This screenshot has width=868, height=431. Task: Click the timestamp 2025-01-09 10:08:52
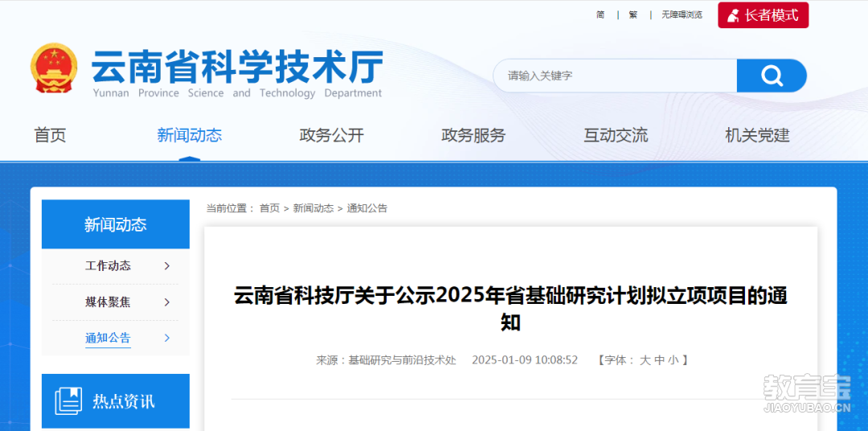(x=525, y=360)
